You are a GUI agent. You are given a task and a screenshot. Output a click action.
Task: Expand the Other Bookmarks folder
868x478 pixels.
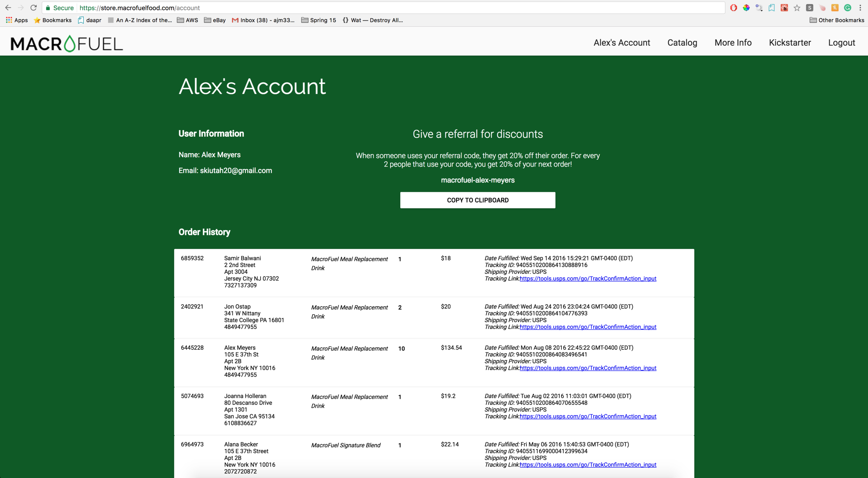[x=837, y=20]
